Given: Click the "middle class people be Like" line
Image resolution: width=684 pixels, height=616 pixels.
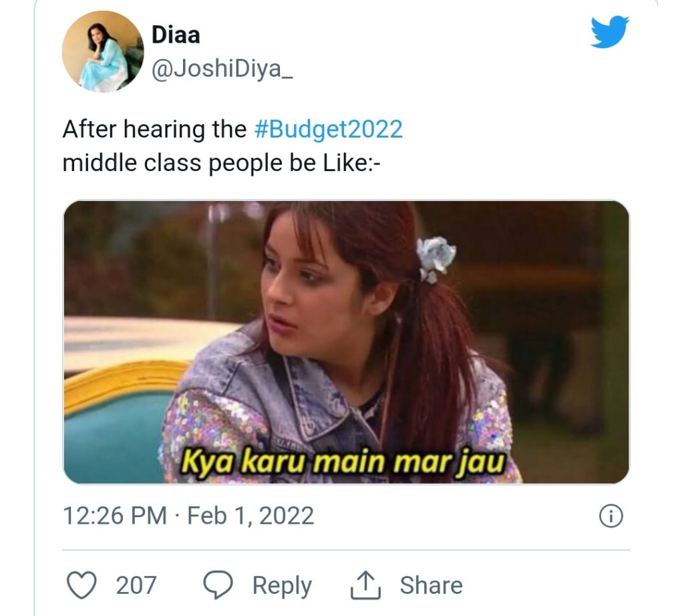Looking at the screenshot, I should tap(222, 164).
